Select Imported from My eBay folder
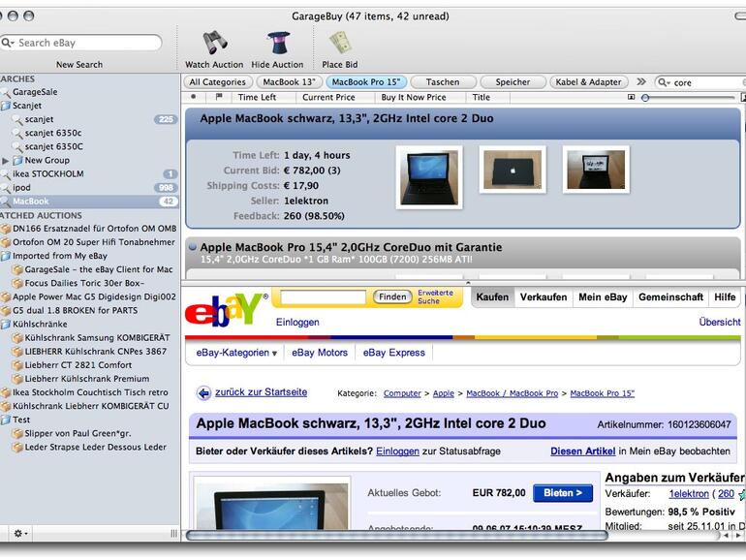The width and height of the screenshot is (746, 560). click(x=60, y=256)
